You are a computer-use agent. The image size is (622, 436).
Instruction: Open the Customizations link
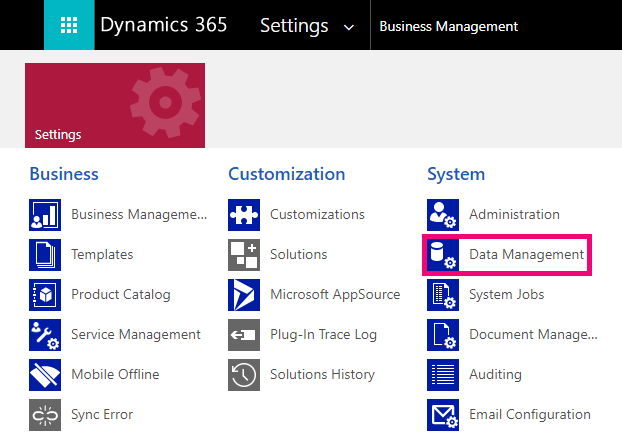pyautogui.click(x=317, y=214)
